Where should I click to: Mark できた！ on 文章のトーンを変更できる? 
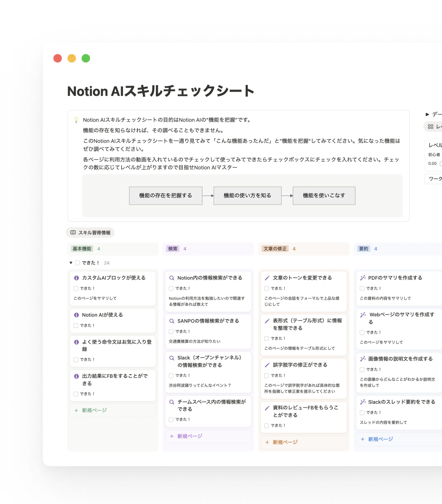[x=266, y=289]
